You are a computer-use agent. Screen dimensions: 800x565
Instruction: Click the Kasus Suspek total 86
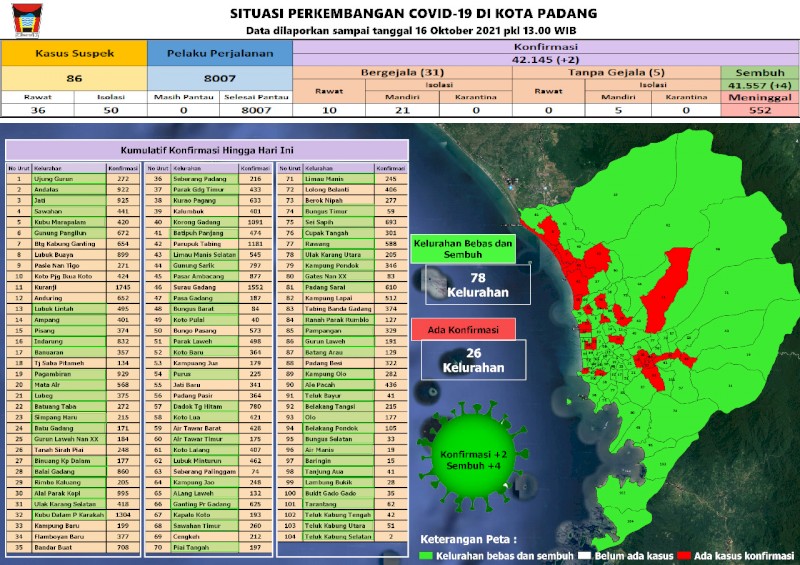pos(74,78)
